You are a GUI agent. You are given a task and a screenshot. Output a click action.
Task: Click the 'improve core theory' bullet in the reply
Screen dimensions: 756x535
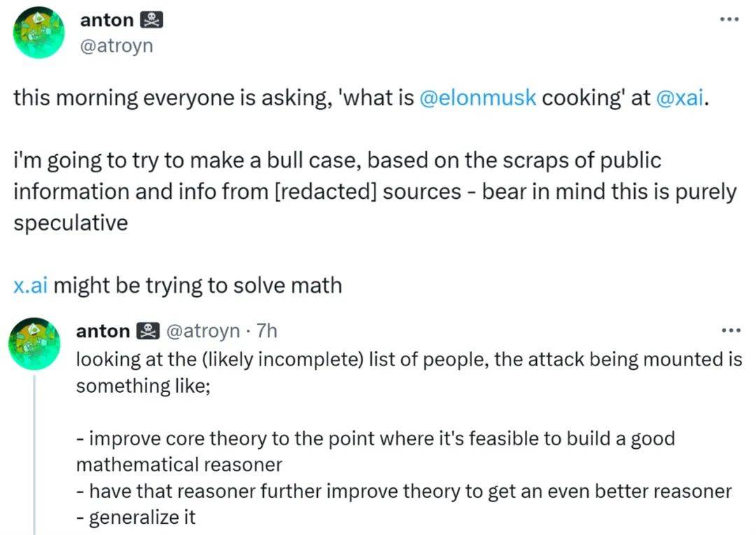[x=374, y=439]
